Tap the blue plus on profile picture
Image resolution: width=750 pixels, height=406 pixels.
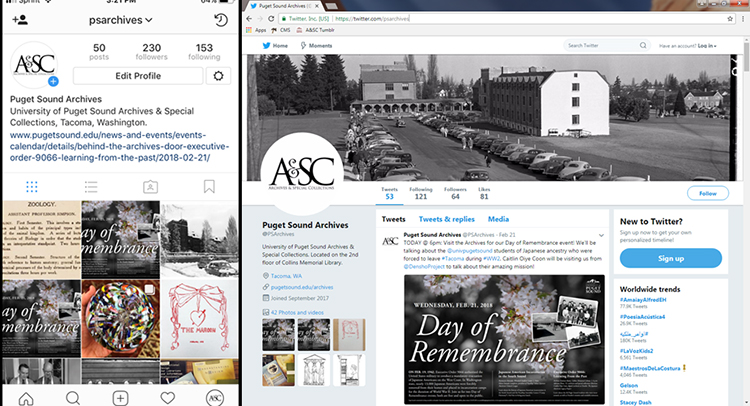53,81
